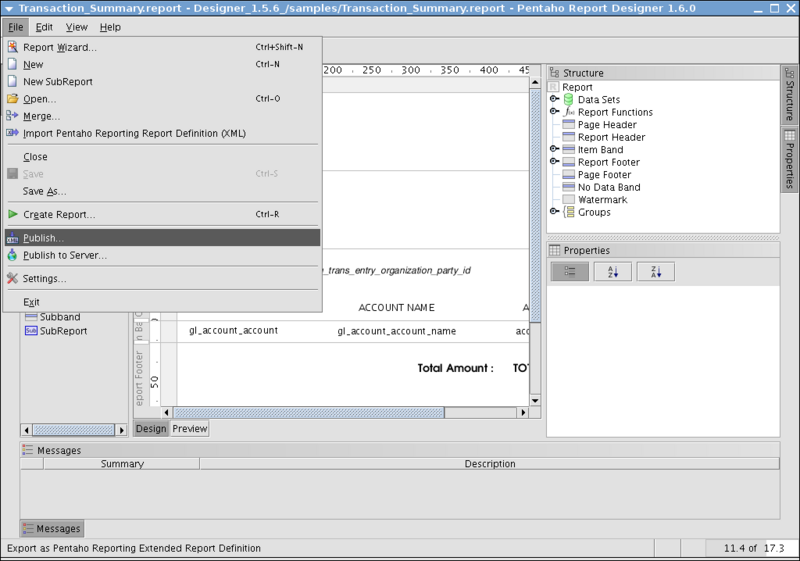
Task: Click the Subband palette icon
Action: 31,317
